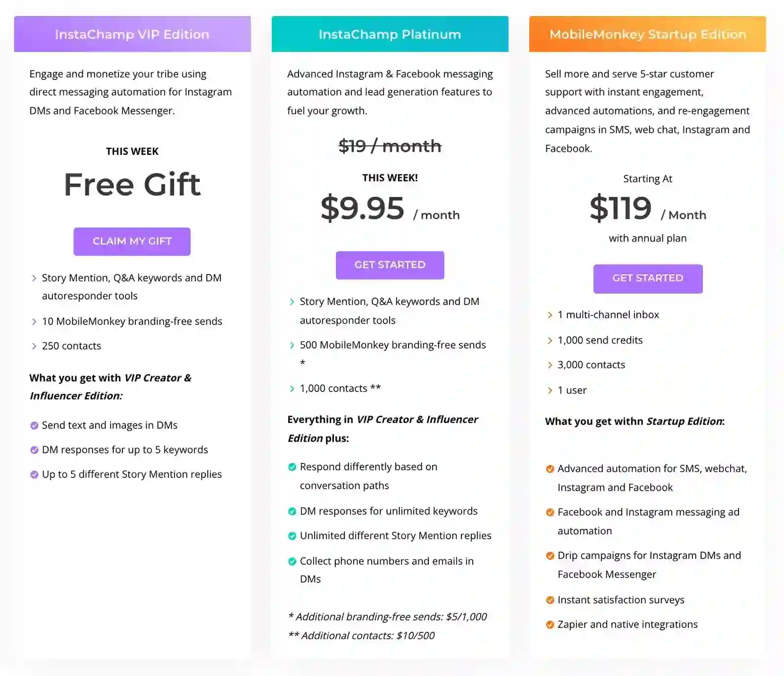Select the MobileMonkey Startup Edition header
Image resolution: width=784 pixels, height=676 pixels.
click(x=648, y=34)
